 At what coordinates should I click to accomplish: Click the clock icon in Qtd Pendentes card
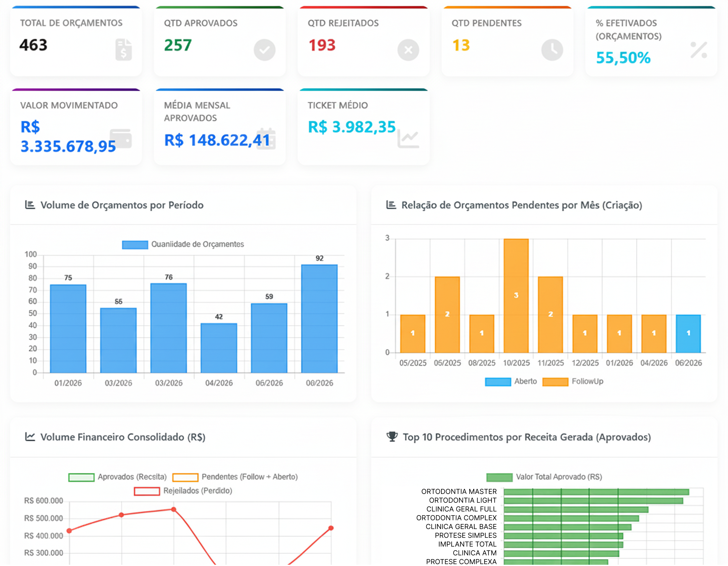(552, 50)
